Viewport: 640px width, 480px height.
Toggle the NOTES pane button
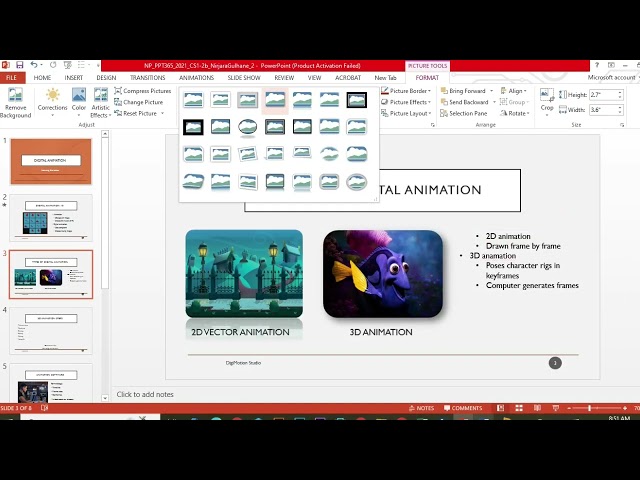pyautogui.click(x=422, y=408)
